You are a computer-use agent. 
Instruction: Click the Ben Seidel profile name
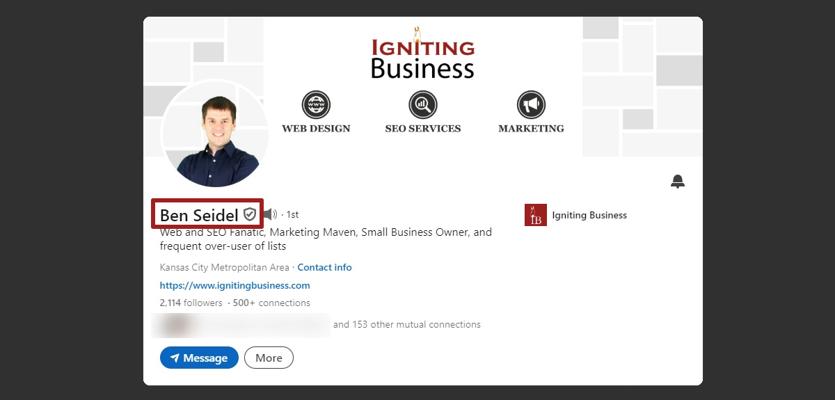tap(198, 215)
